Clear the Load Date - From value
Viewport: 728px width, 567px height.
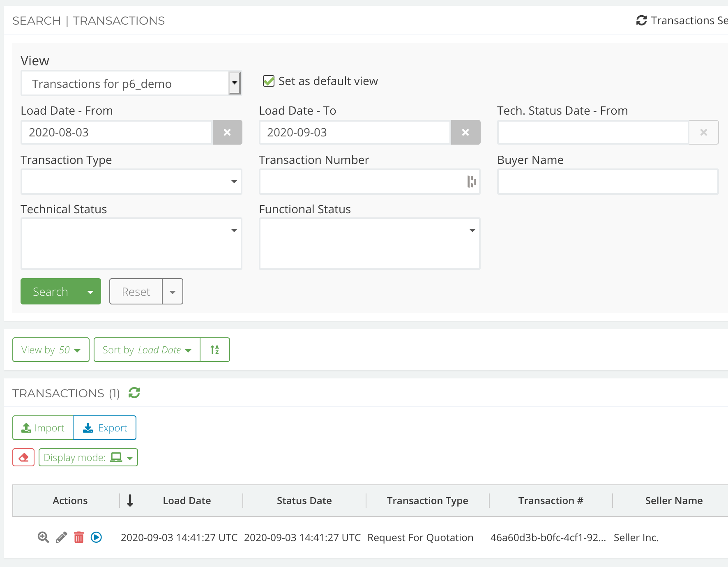(227, 132)
